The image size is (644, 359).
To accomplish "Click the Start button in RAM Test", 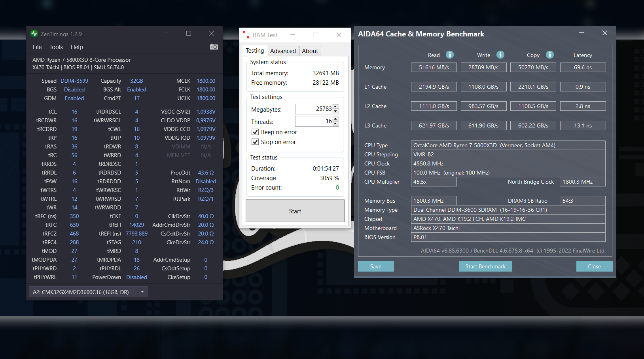I will [x=295, y=211].
